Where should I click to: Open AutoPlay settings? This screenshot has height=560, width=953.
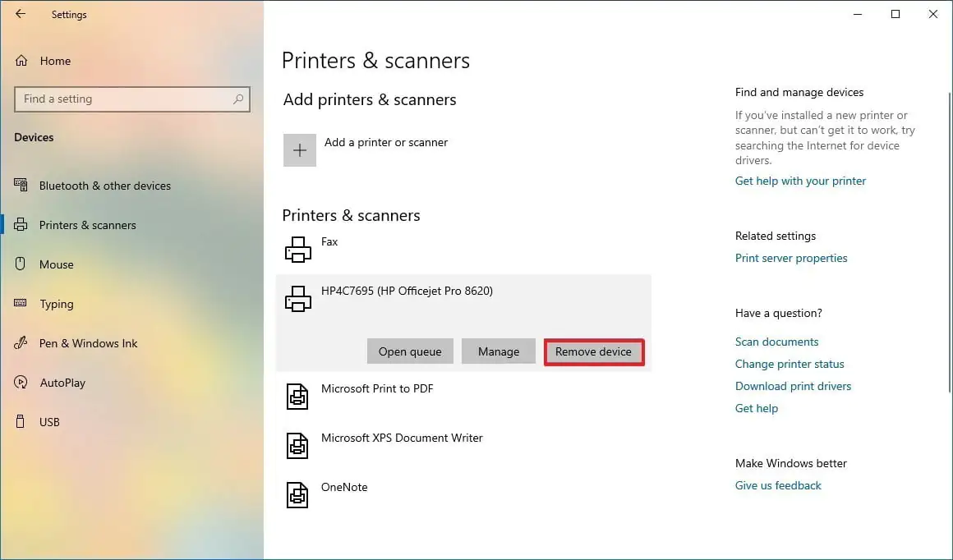[x=62, y=383]
